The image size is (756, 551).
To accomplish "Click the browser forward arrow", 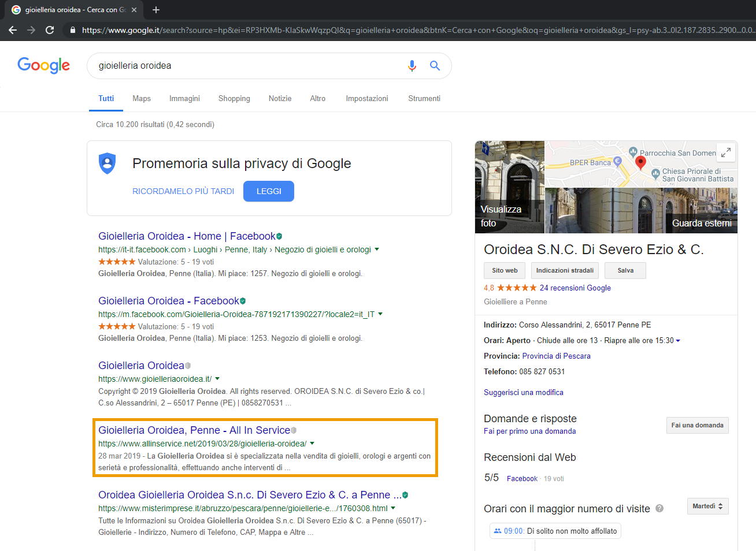I will [x=31, y=30].
